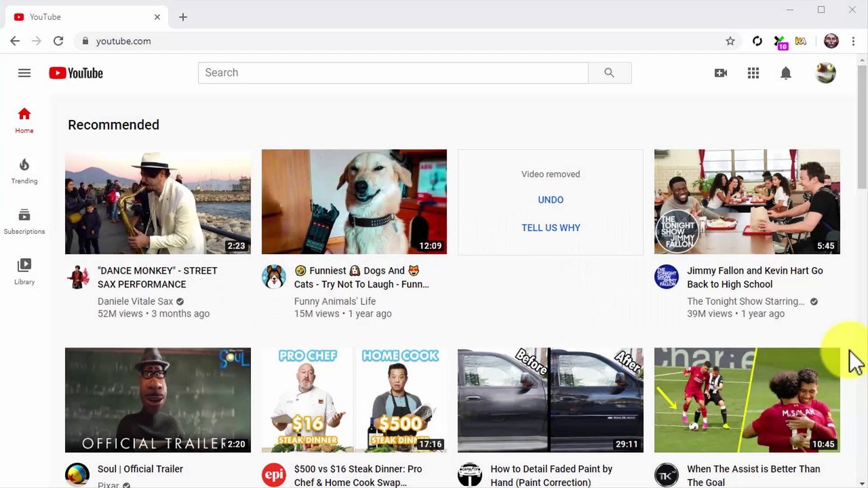The width and height of the screenshot is (868, 488).
Task: Click the Chrome profile avatar
Action: click(831, 41)
